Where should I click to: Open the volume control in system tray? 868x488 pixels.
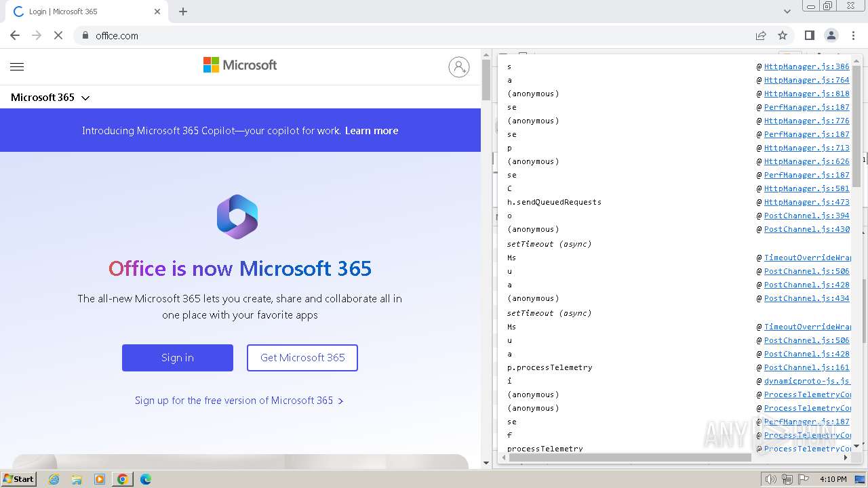[771, 479]
